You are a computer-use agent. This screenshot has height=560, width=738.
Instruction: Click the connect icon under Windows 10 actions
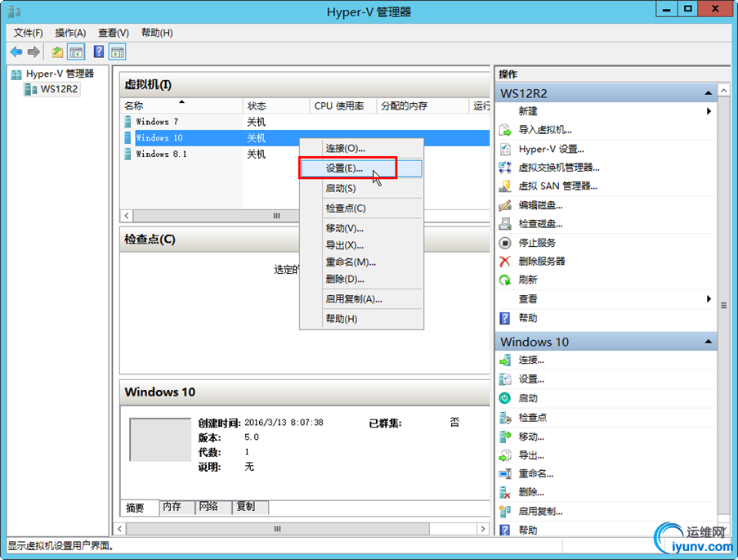505,361
